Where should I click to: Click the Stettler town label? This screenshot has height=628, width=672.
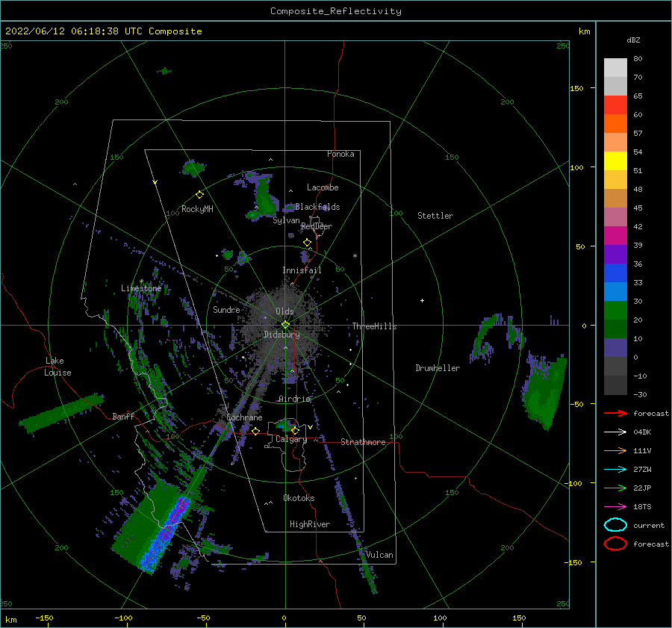point(435,216)
